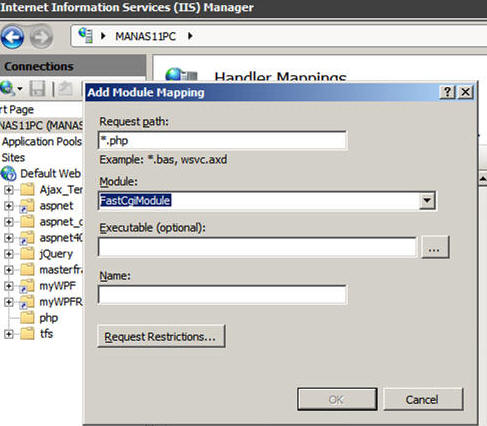Expand the tfs folder node
The height and width of the screenshot is (426, 487).
pos(9,334)
